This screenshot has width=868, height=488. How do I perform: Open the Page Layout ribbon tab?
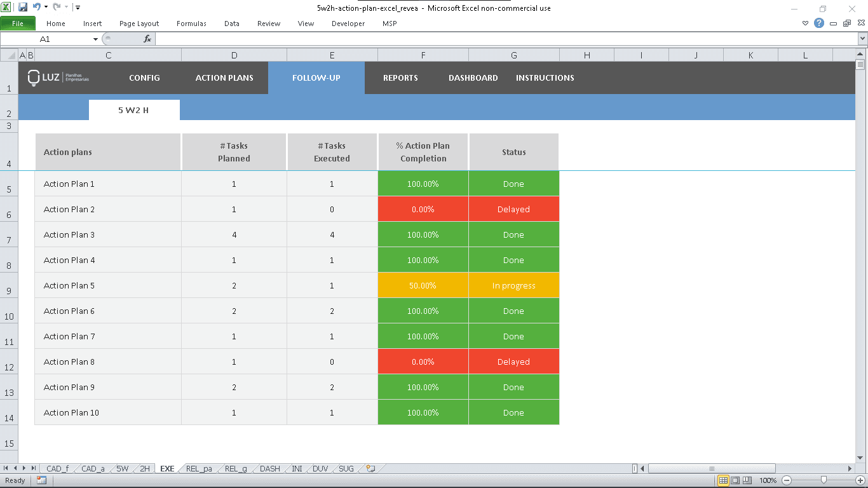pos(139,24)
